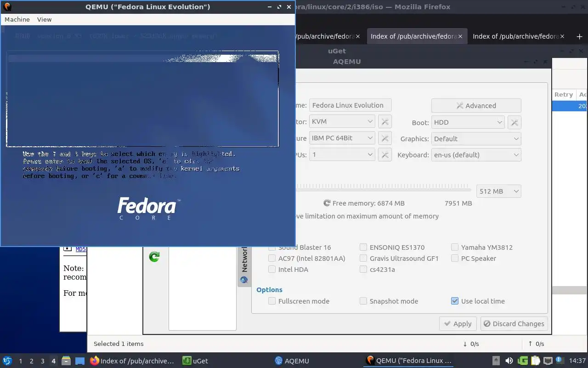Click the Retry column header in uGet
The height and width of the screenshot is (368, 588).
click(x=564, y=94)
